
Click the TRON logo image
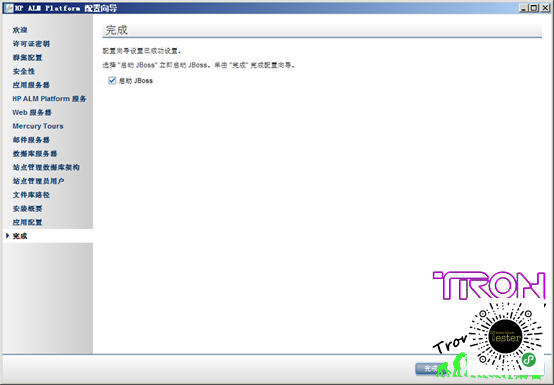tap(489, 285)
